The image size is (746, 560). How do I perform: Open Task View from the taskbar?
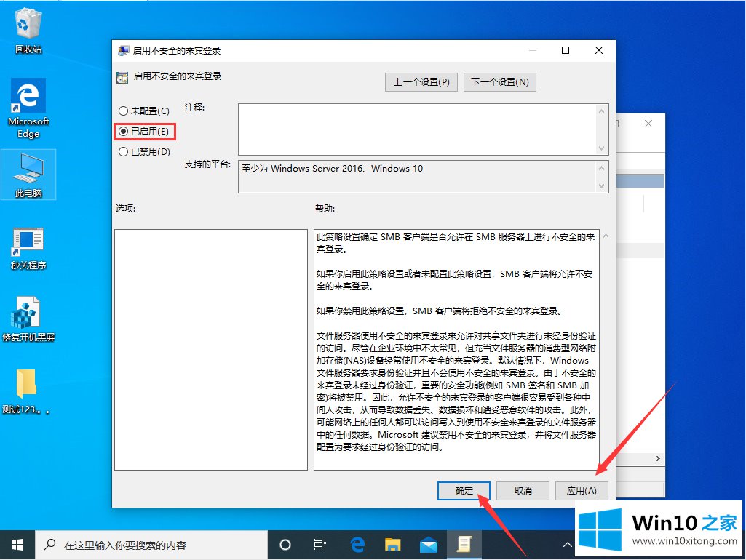coord(320,545)
